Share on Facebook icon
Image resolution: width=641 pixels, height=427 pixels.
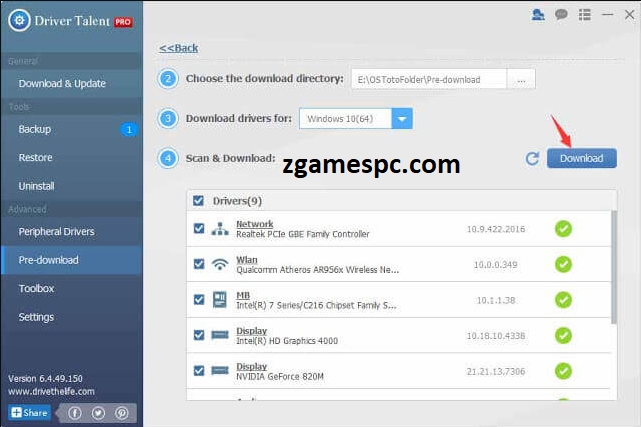pyautogui.click(x=75, y=413)
